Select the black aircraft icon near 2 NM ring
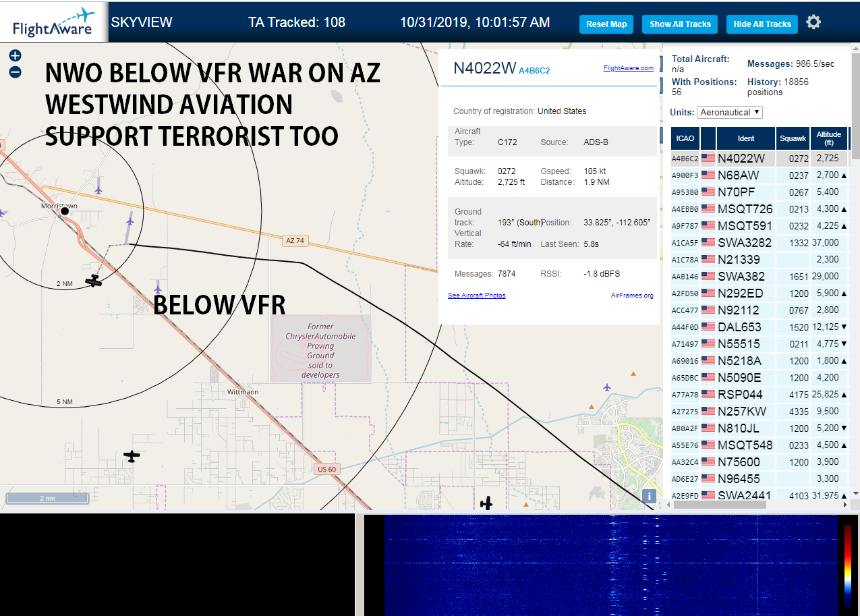860x616 pixels. tap(94, 281)
